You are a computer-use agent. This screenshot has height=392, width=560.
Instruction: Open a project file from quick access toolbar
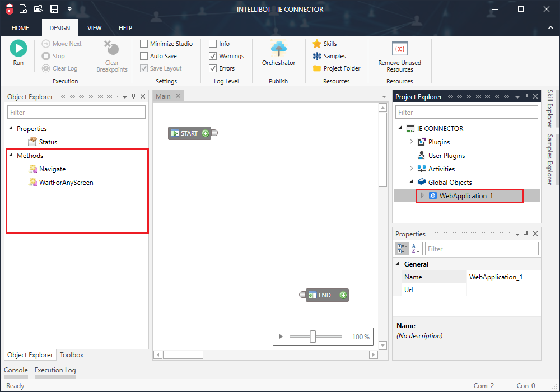click(x=38, y=9)
